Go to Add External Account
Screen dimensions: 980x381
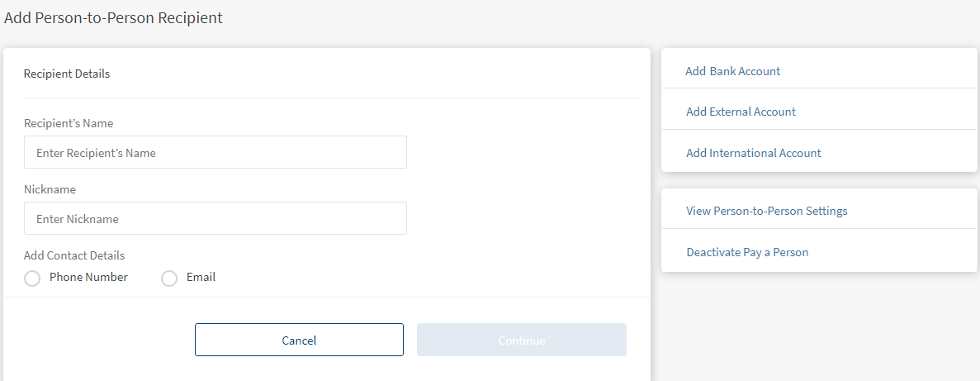pos(741,112)
